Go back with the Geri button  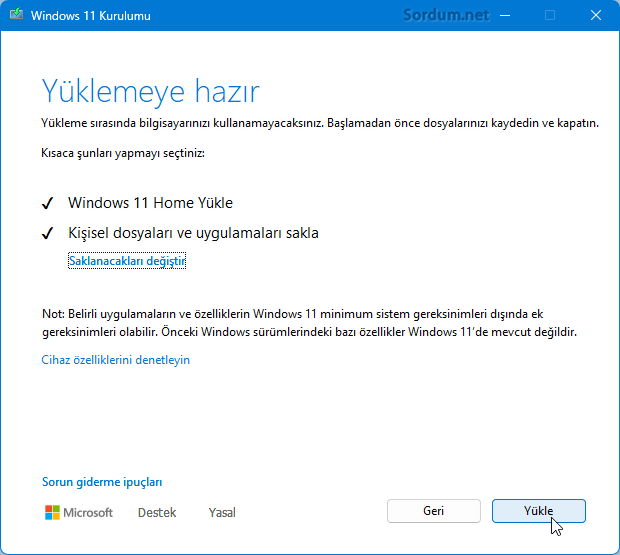434,511
